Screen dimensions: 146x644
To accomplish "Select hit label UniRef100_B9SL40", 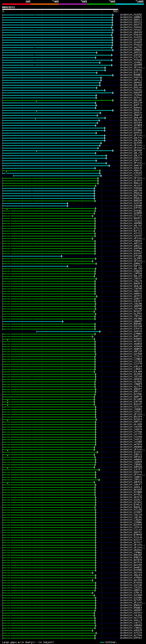I will tap(131, 87).
